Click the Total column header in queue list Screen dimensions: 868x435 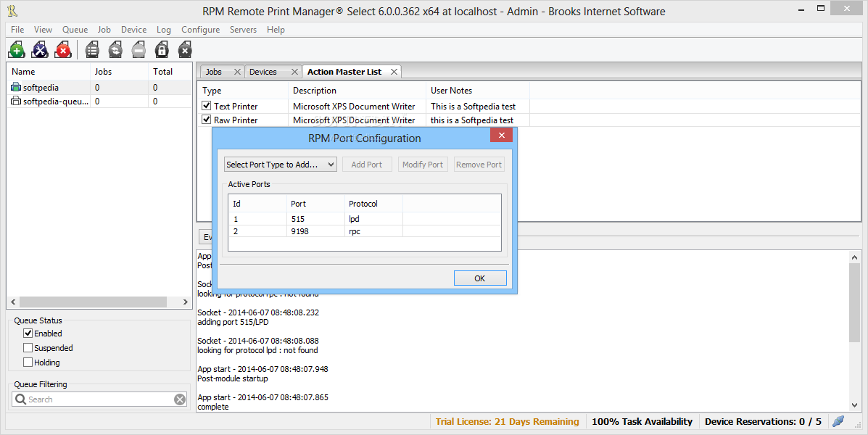point(170,71)
